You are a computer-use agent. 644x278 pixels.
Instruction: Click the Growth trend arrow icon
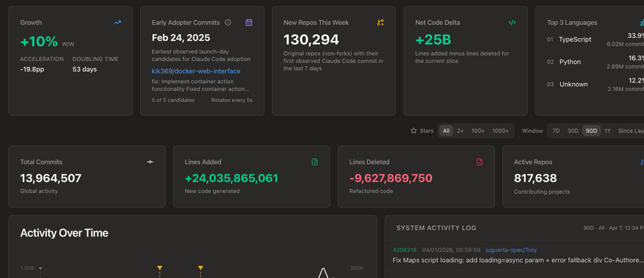(x=117, y=23)
